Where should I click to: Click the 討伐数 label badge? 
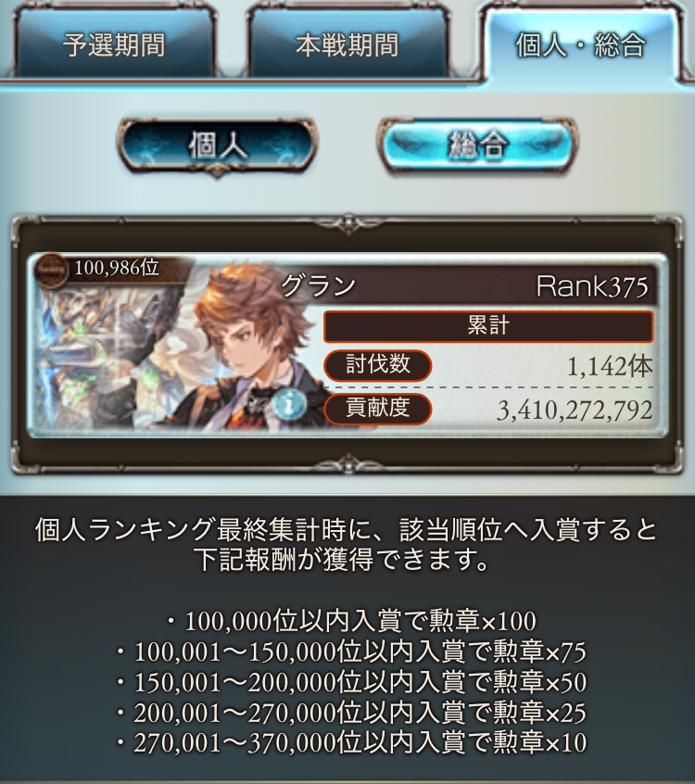click(377, 365)
